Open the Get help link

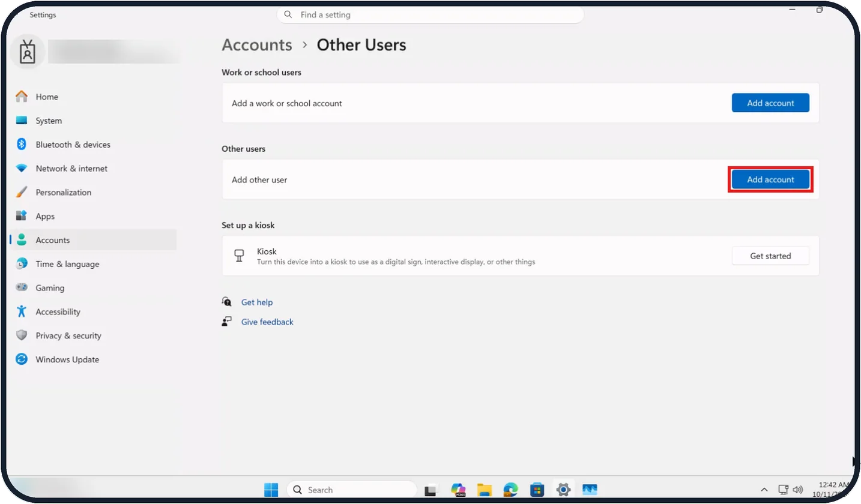tap(257, 302)
